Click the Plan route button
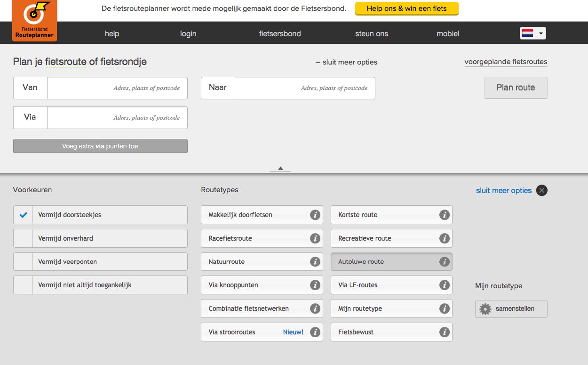Image resolution: width=588 pixels, height=365 pixels. coord(516,88)
